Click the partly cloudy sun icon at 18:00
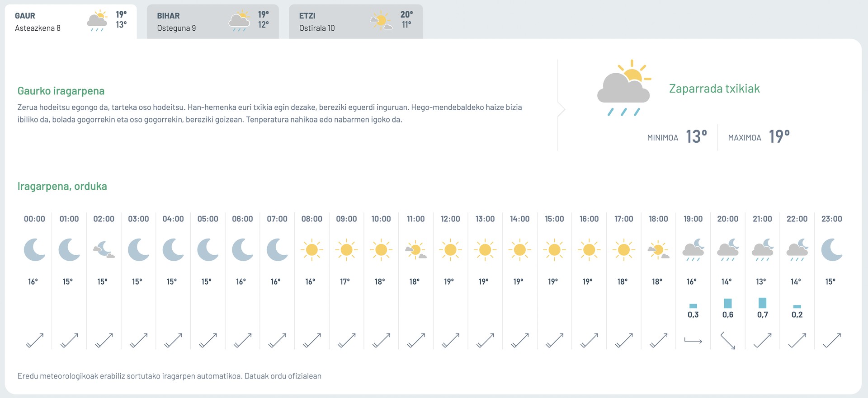This screenshot has width=868, height=398. click(659, 250)
